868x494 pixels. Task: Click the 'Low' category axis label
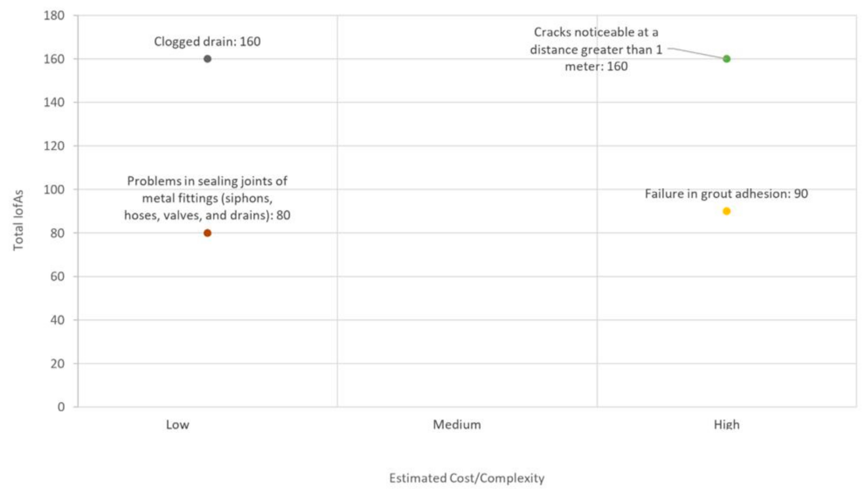pyautogui.click(x=177, y=424)
